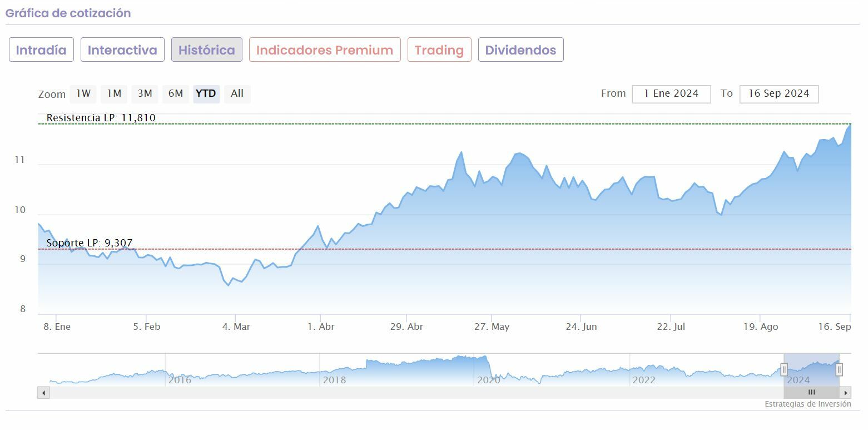Set zoom range to 1M

[x=114, y=93]
